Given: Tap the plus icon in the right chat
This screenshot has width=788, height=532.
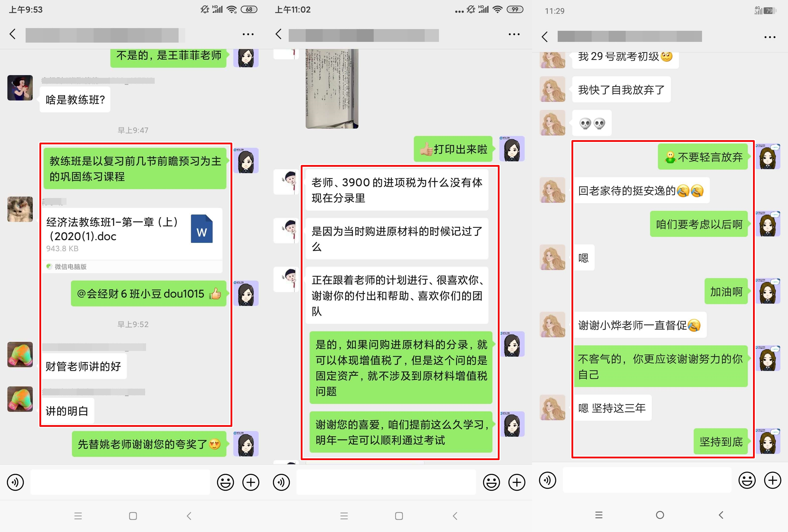Looking at the screenshot, I should point(772,481).
